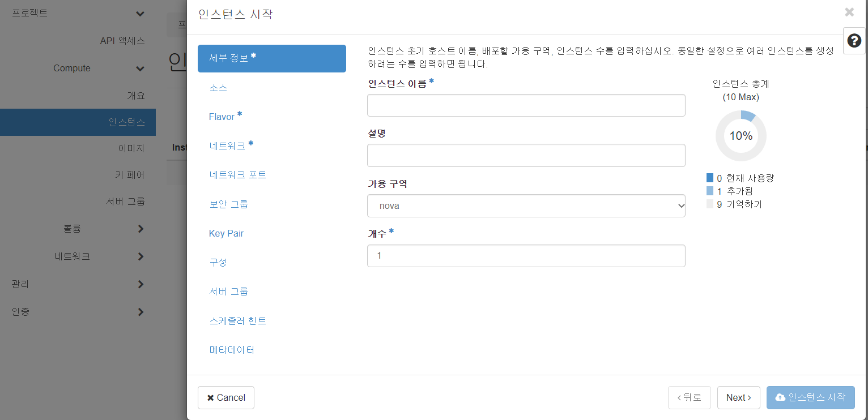Click the cloud icon on 인스턴스 시작 button
This screenshot has width=868, height=420.
pyautogui.click(x=780, y=397)
